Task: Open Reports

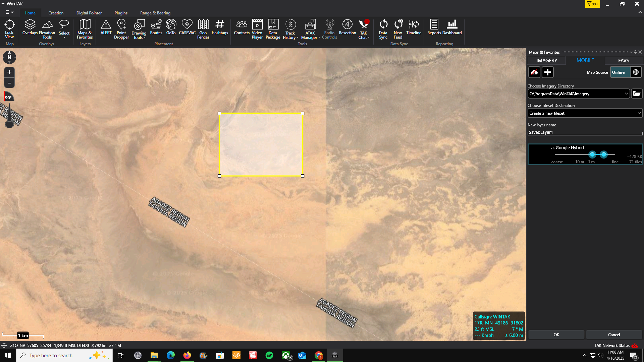Action: 434,27
